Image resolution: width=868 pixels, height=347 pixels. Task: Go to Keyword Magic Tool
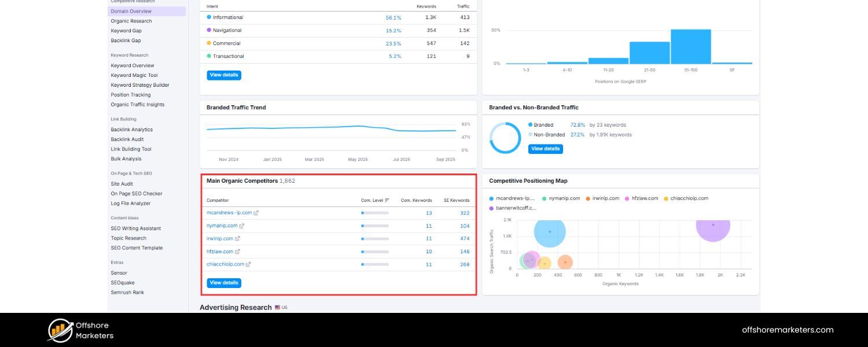(x=134, y=75)
